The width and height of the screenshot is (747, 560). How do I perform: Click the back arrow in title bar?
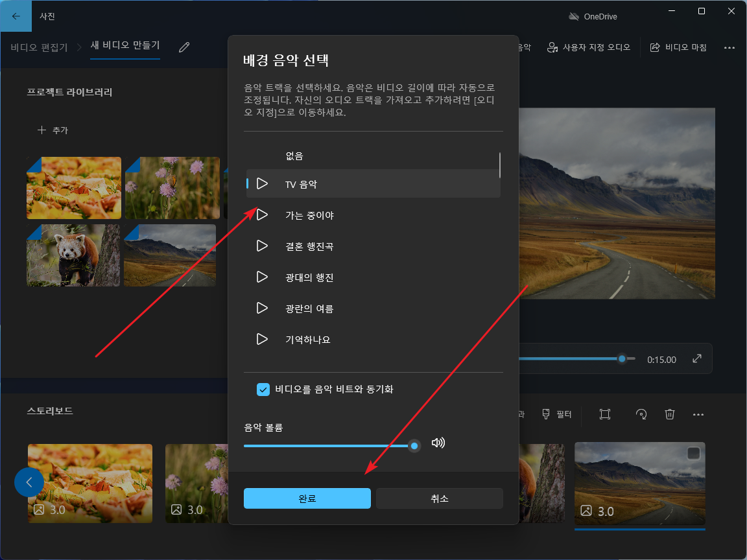(x=16, y=16)
